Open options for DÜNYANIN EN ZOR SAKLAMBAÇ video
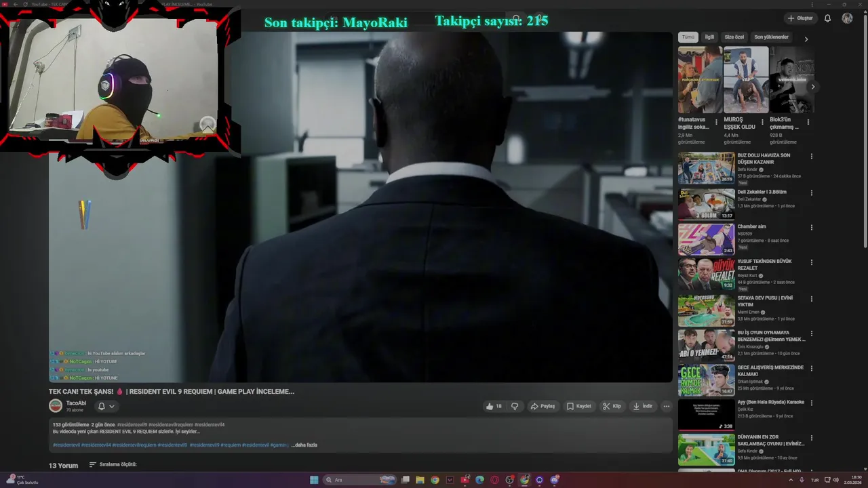The width and height of the screenshot is (868, 488). [812, 439]
